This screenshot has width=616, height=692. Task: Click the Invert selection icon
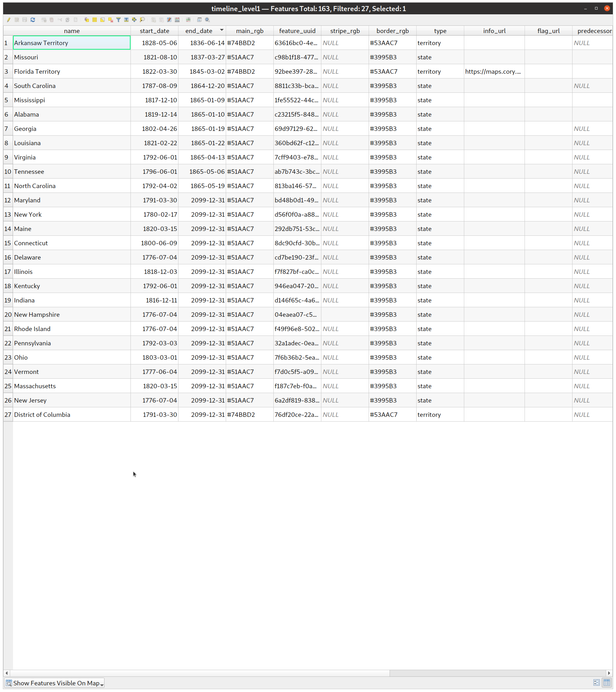pyautogui.click(x=102, y=20)
